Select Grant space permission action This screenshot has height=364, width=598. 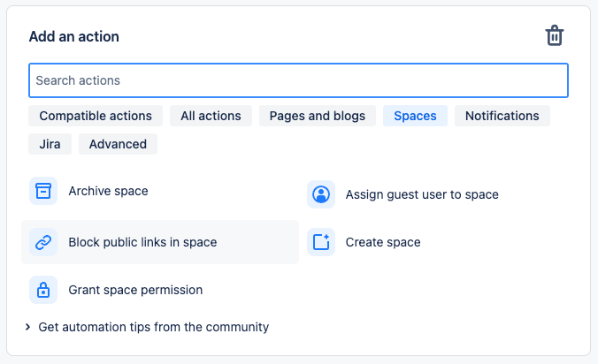pyautogui.click(x=135, y=290)
